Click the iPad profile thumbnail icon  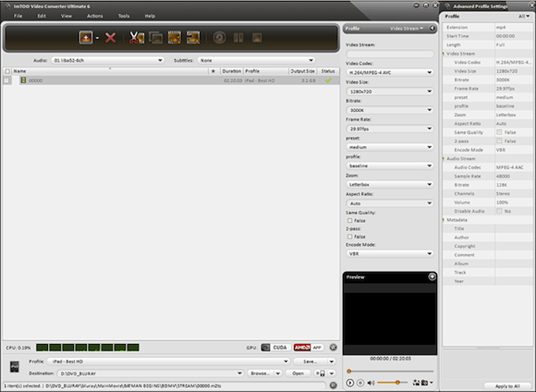[15, 367]
